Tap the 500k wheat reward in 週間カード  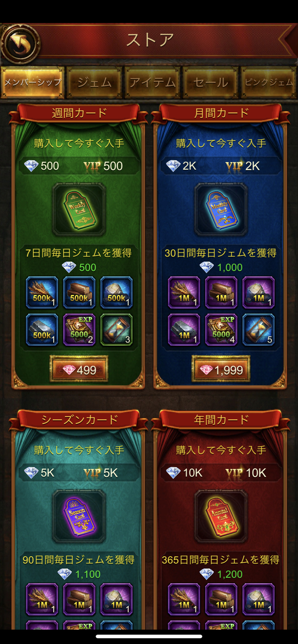42,293
